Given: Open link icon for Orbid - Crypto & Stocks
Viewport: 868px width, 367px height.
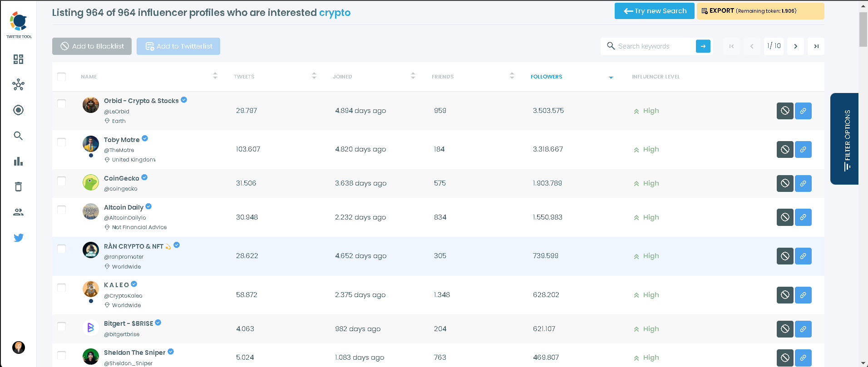Looking at the screenshot, I should 803,111.
